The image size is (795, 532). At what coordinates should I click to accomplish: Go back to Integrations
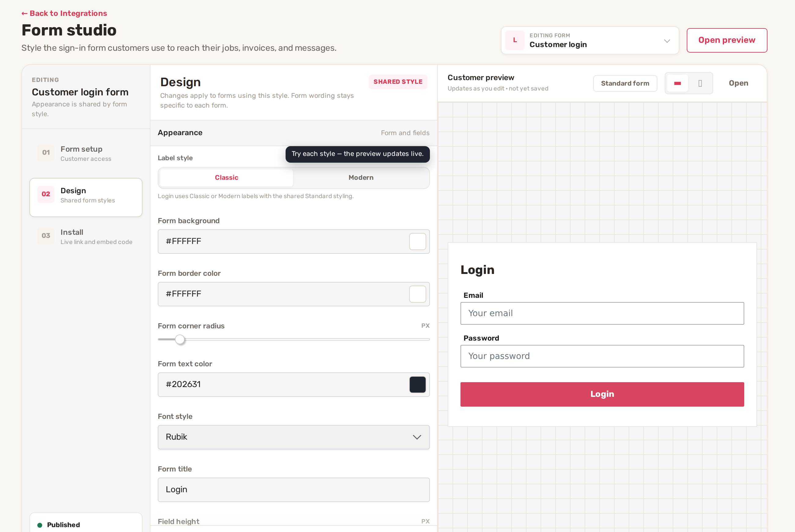[x=64, y=13]
